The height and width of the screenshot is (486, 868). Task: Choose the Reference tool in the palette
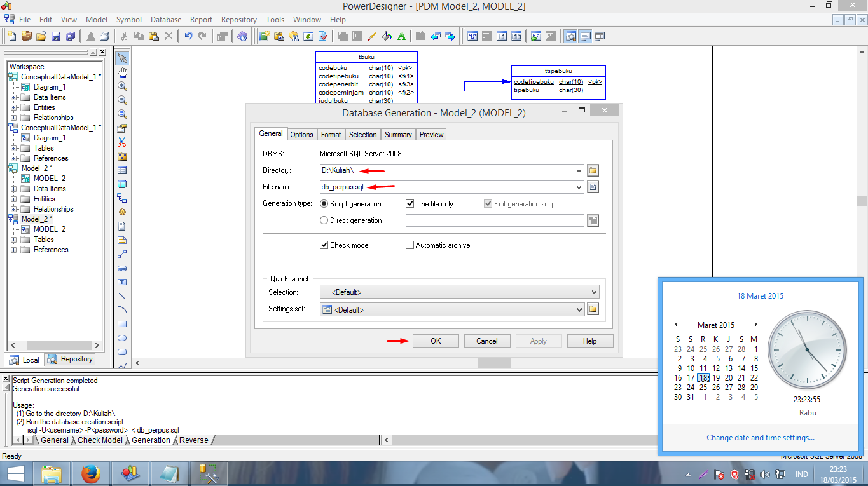pos(121,197)
